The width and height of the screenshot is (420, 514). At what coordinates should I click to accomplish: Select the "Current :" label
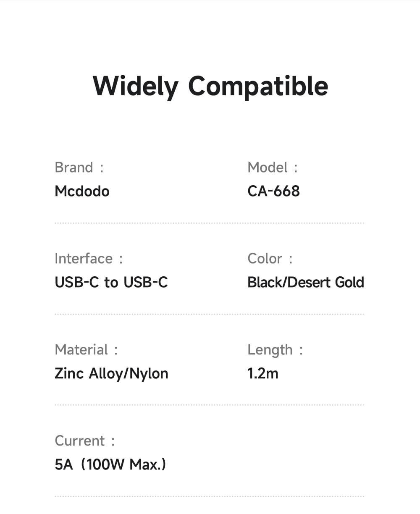click(85, 441)
